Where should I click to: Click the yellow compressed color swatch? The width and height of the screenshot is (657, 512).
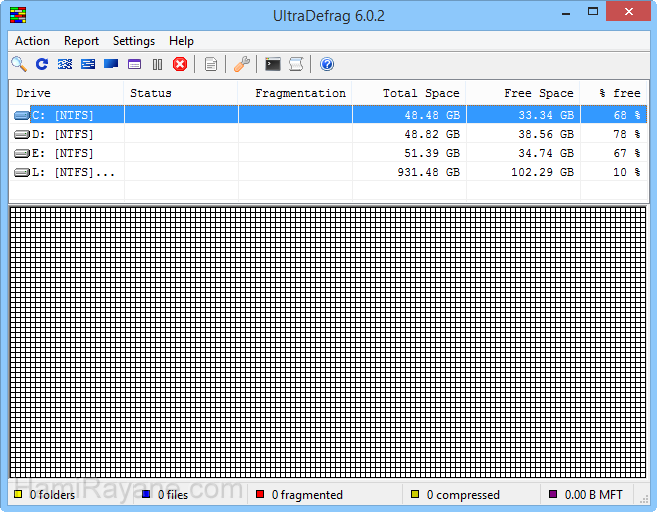(x=415, y=494)
